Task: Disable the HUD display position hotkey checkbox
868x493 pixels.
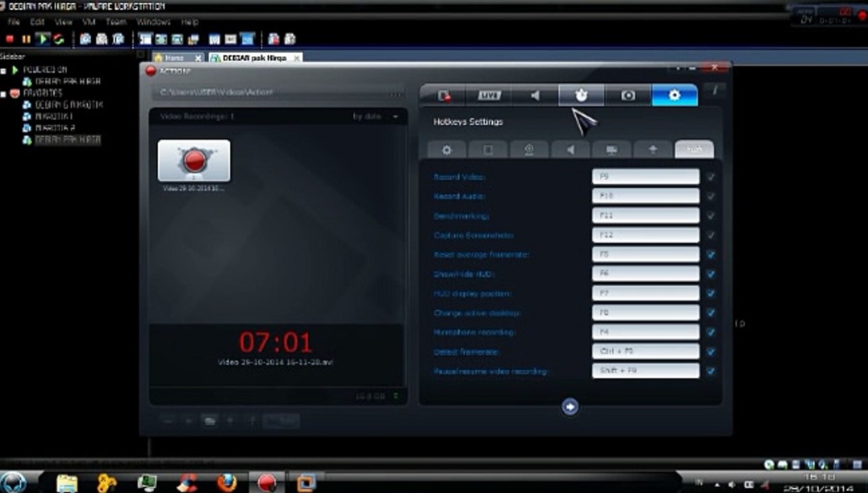Action: click(x=711, y=293)
